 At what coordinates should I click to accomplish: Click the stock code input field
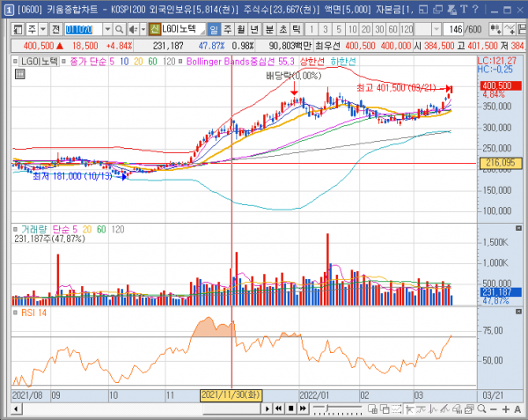click(84, 30)
